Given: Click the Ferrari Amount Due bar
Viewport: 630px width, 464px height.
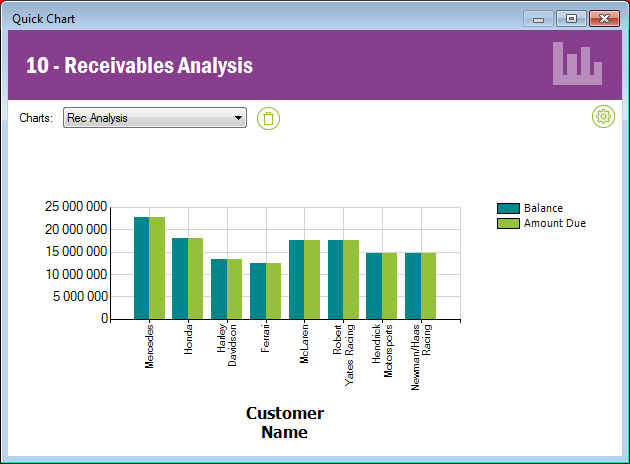Looking at the screenshot, I should [274, 291].
